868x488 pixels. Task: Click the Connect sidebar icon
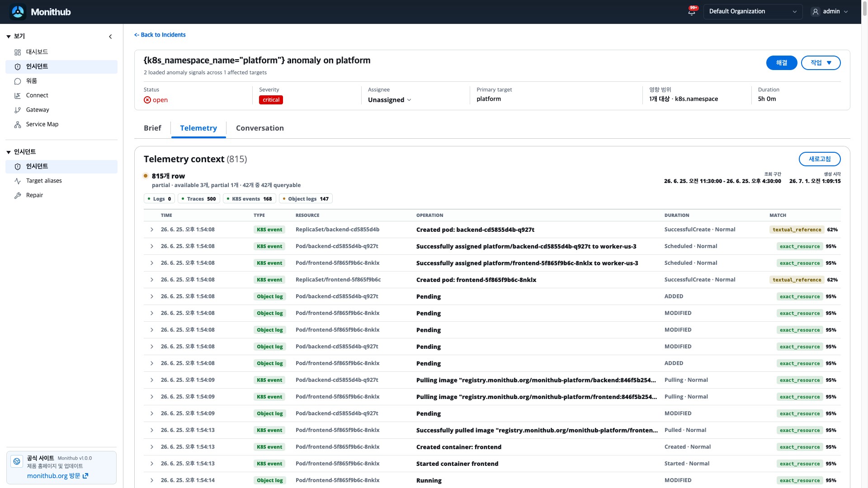click(18, 96)
